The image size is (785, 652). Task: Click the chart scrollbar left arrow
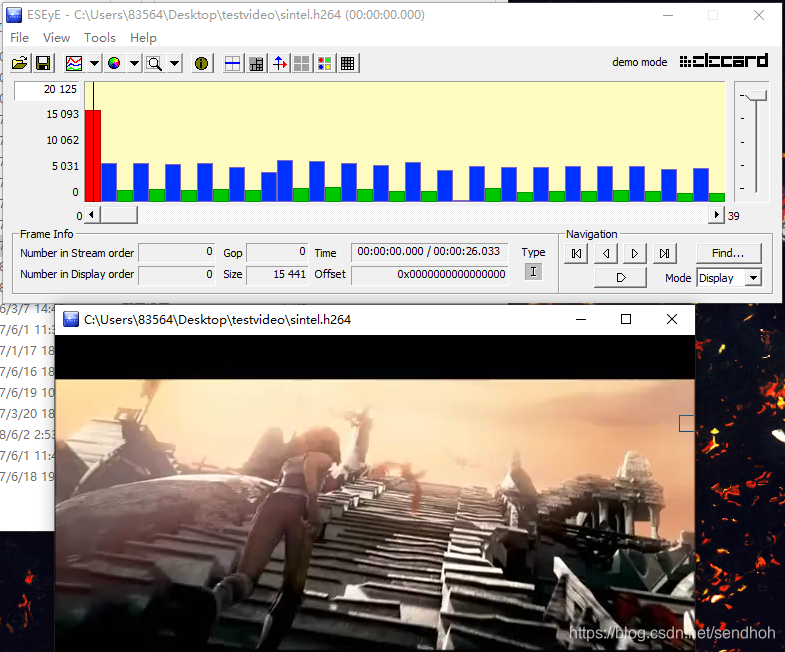(92, 215)
